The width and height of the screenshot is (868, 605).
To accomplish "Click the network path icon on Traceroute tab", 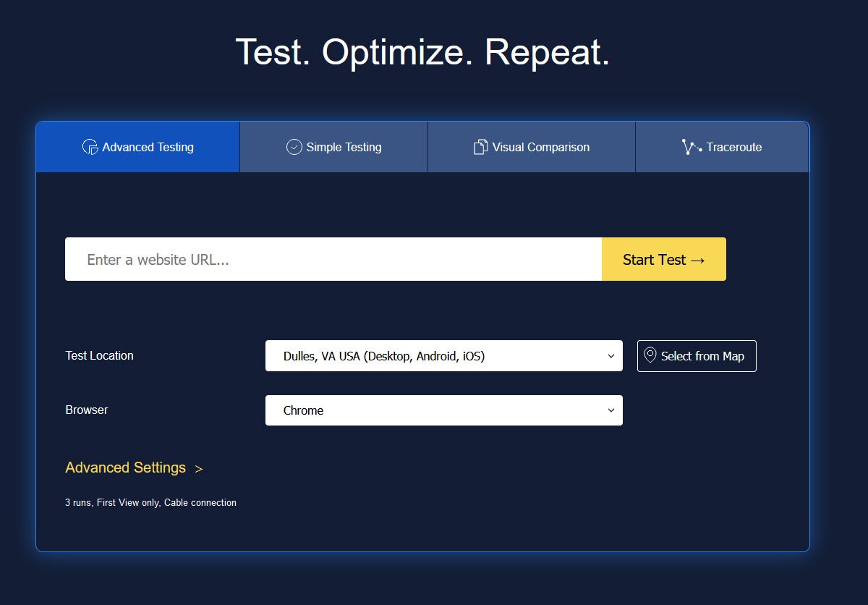I will [692, 146].
